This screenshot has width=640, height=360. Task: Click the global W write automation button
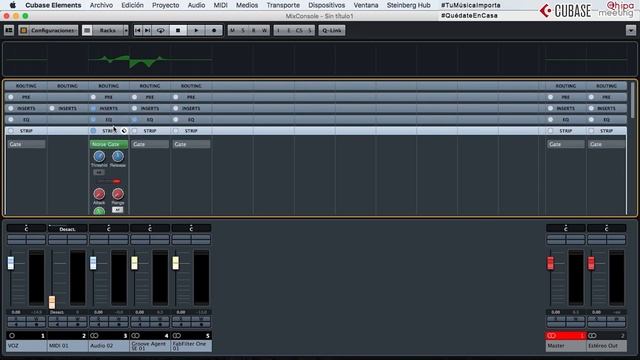click(x=264, y=30)
